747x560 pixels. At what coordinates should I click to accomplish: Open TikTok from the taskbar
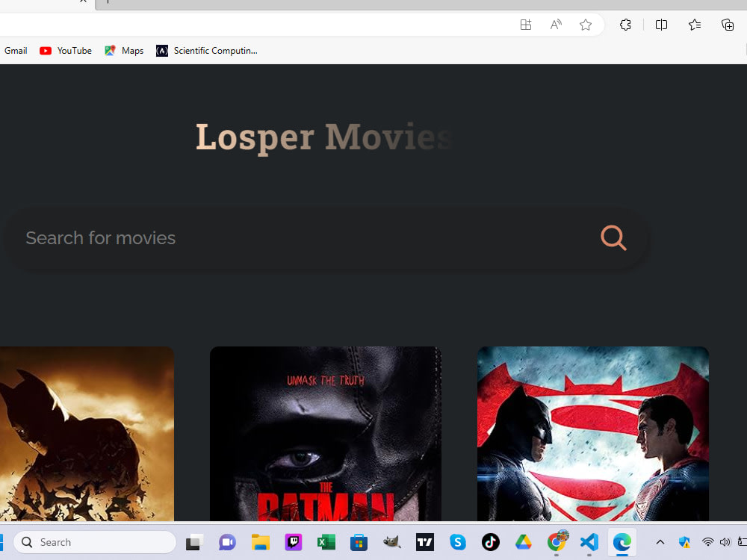tap(491, 542)
